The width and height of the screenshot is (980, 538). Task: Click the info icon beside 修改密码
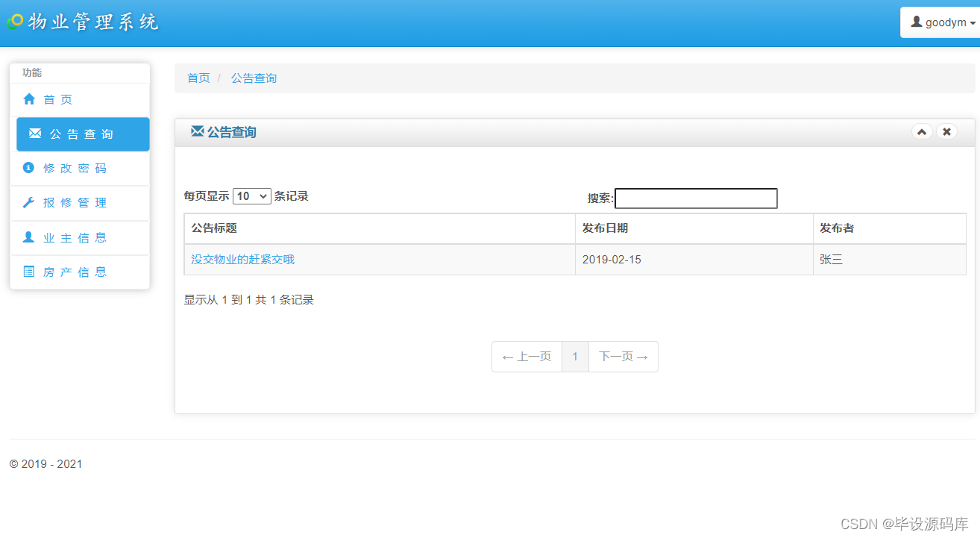tap(29, 168)
